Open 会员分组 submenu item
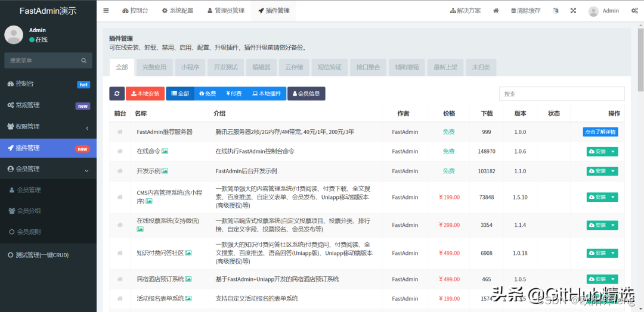The height and width of the screenshot is (312, 644). click(x=48, y=211)
